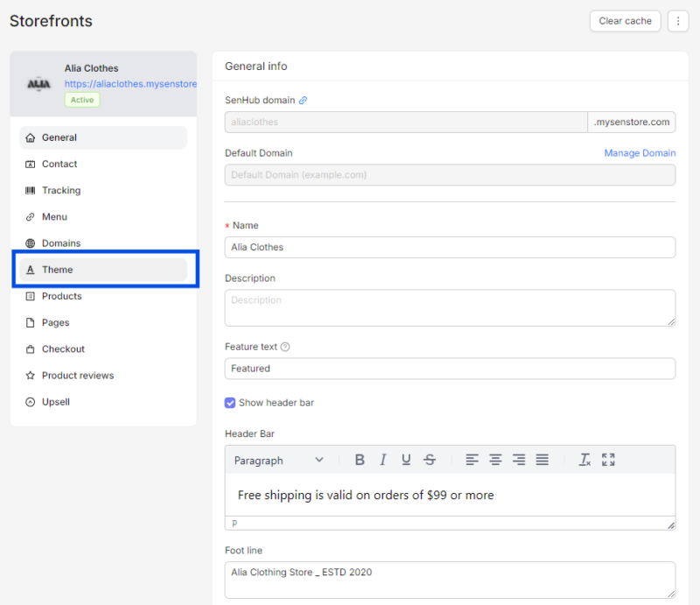Center align header bar text
The height and width of the screenshot is (605, 700).
pos(495,460)
